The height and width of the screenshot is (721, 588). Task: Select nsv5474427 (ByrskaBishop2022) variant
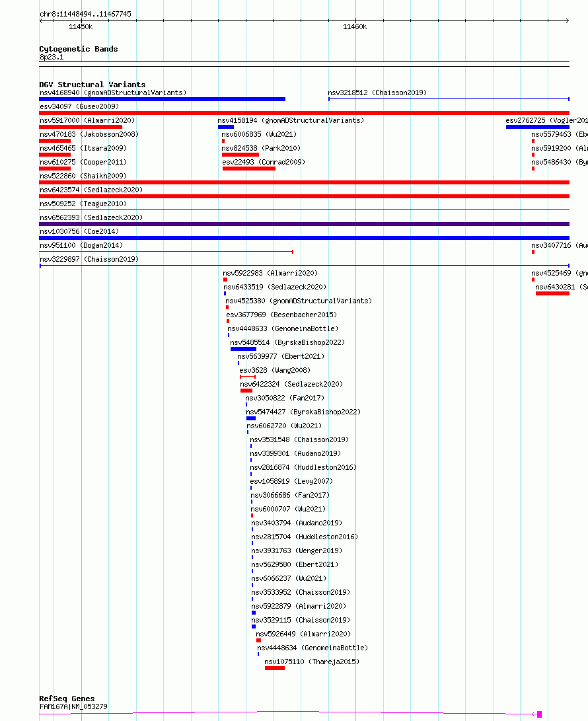tap(303, 412)
